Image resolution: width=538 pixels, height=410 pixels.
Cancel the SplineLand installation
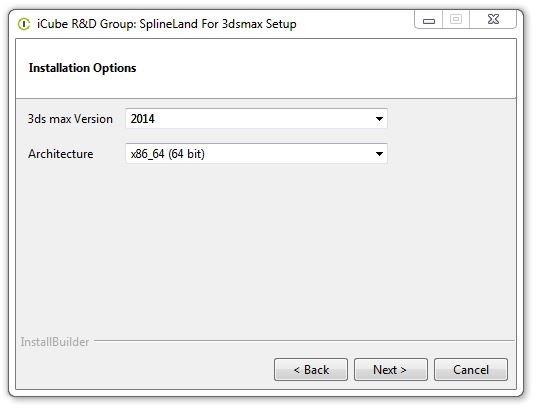tap(471, 370)
